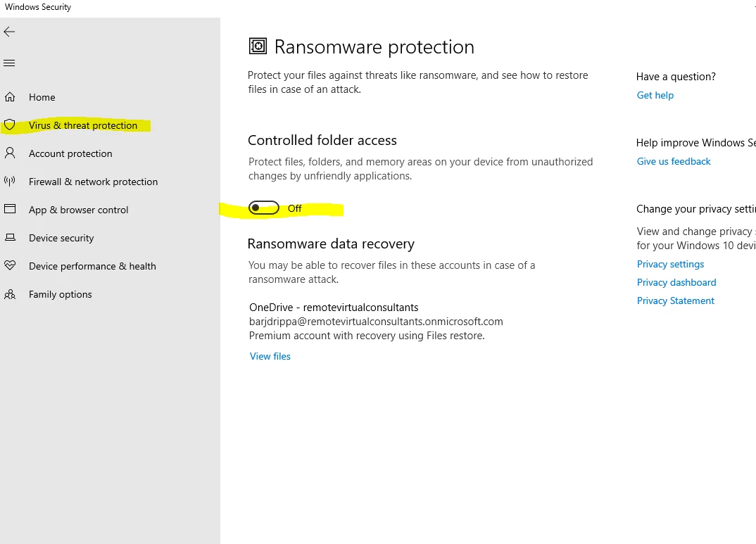Open Home in sidebar
This screenshot has width=756, height=544.
click(42, 97)
